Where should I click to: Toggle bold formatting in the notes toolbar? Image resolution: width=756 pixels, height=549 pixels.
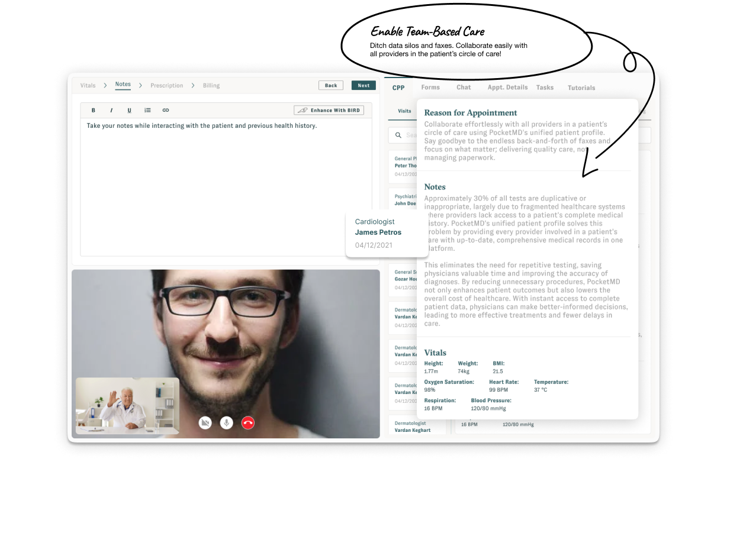[x=93, y=109]
